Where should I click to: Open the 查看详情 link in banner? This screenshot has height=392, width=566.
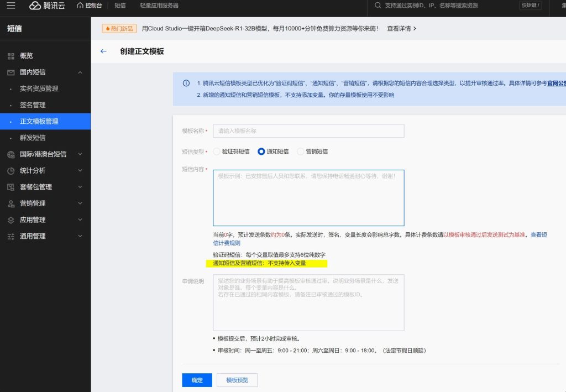401,29
